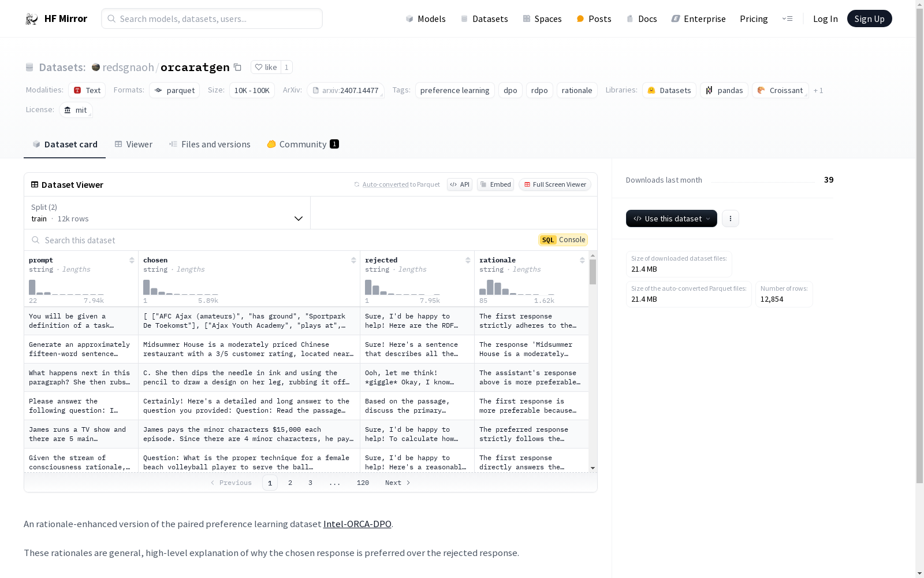This screenshot has height=578, width=924.
Task: Click the pandas library tag
Action: click(x=724, y=91)
